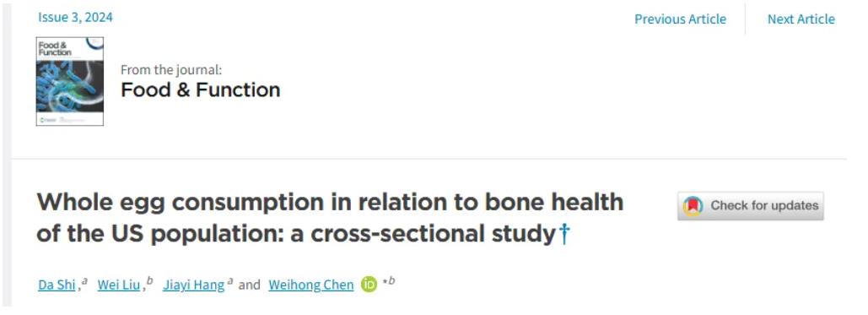Click the article title about whole egg consumption
The image size is (868, 315).
pyautogui.click(x=330, y=218)
